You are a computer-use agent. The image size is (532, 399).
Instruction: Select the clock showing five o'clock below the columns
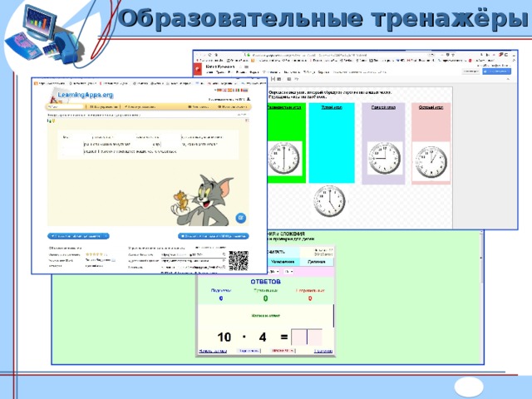pos(329,201)
